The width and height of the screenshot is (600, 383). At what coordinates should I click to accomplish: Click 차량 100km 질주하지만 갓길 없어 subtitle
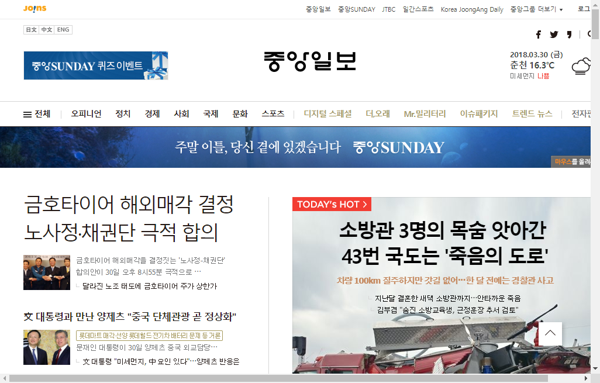coord(445,280)
